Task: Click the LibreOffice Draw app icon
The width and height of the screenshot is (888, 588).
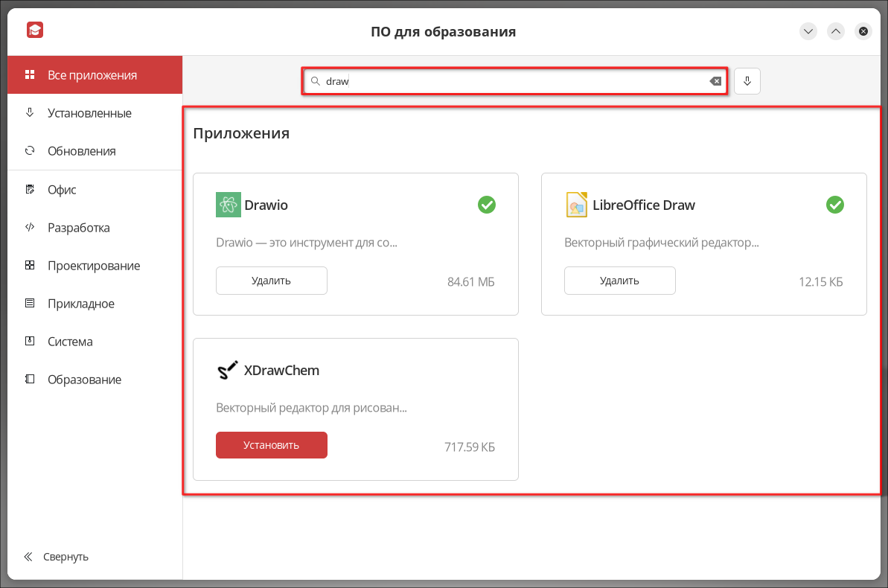Action: coord(577,205)
